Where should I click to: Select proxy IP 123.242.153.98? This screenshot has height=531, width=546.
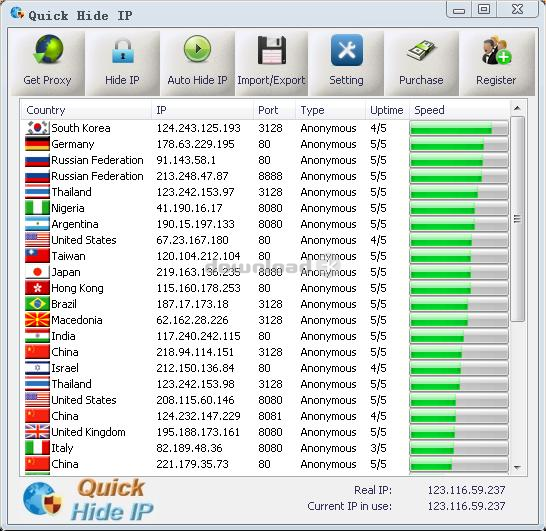[195, 384]
